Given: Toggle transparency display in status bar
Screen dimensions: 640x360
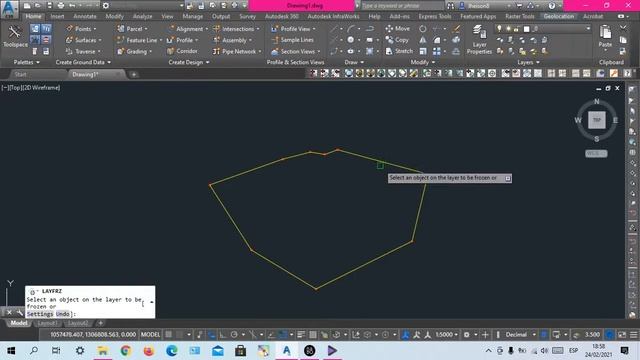Looking at the screenshot, I should tap(313, 335).
